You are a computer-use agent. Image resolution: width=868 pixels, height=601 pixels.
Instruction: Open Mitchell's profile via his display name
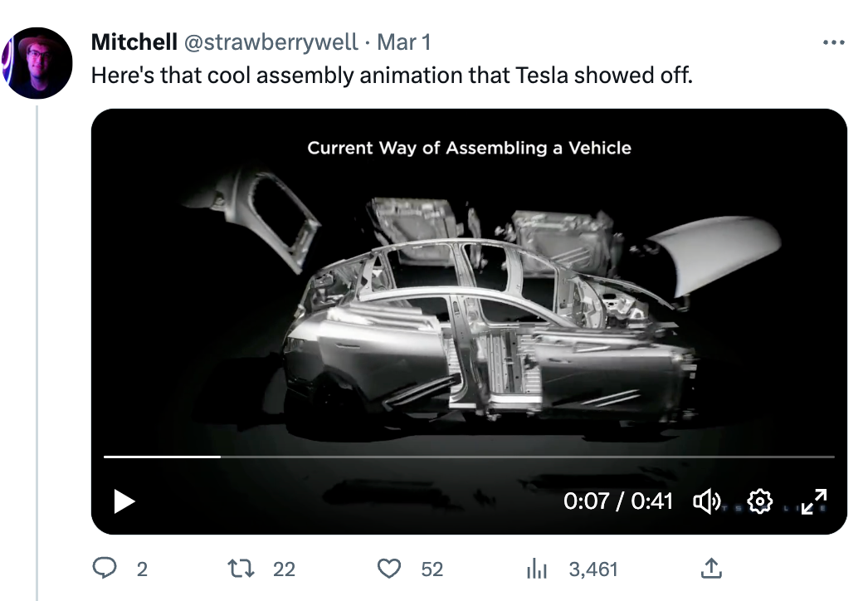point(133,42)
